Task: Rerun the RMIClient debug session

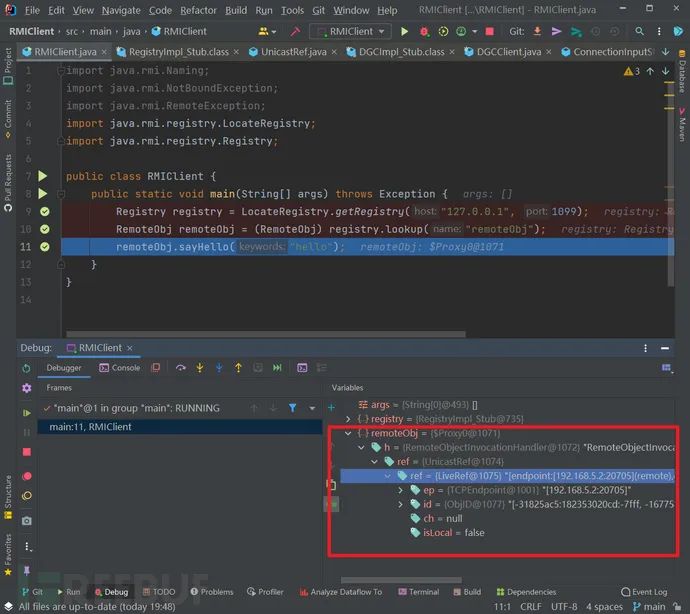Action: (x=26, y=368)
